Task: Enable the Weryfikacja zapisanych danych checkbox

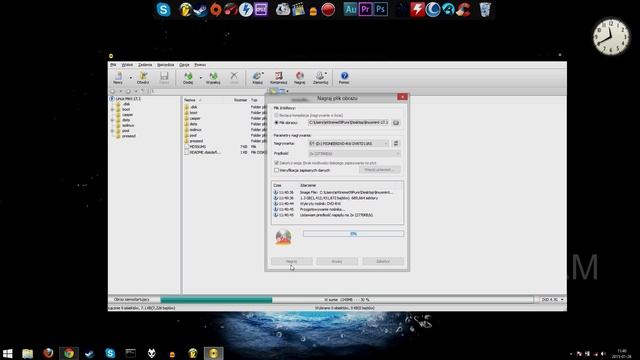Action: [x=277, y=170]
